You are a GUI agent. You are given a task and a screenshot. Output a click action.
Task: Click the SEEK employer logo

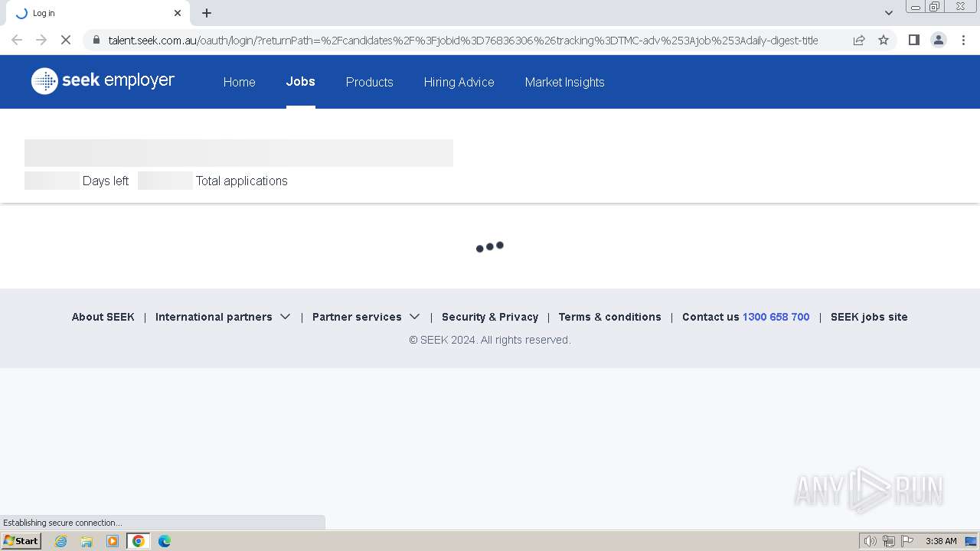coord(103,80)
